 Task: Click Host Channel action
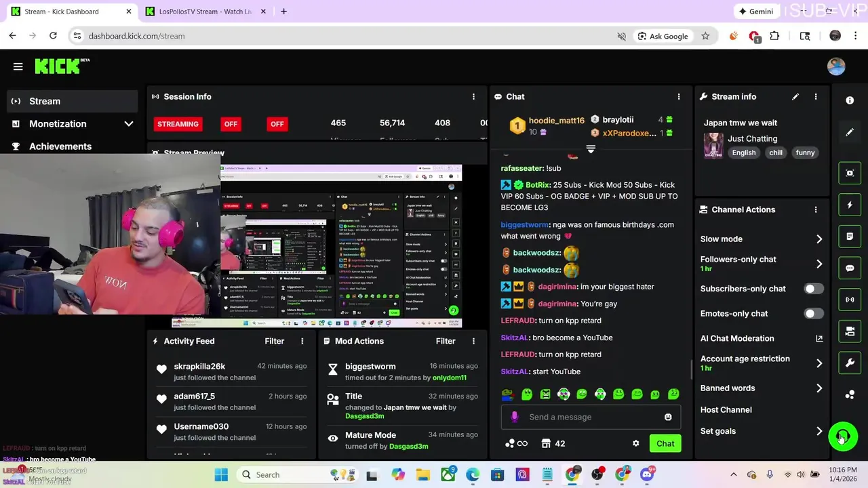pyautogui.click(x=726, y=410)
